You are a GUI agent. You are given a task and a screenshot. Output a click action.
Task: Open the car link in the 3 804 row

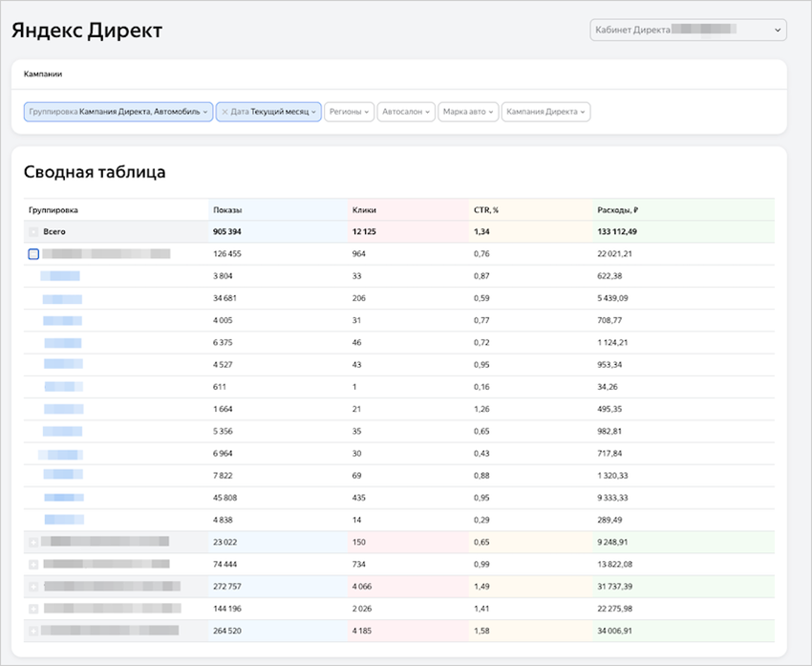point(60,276)
